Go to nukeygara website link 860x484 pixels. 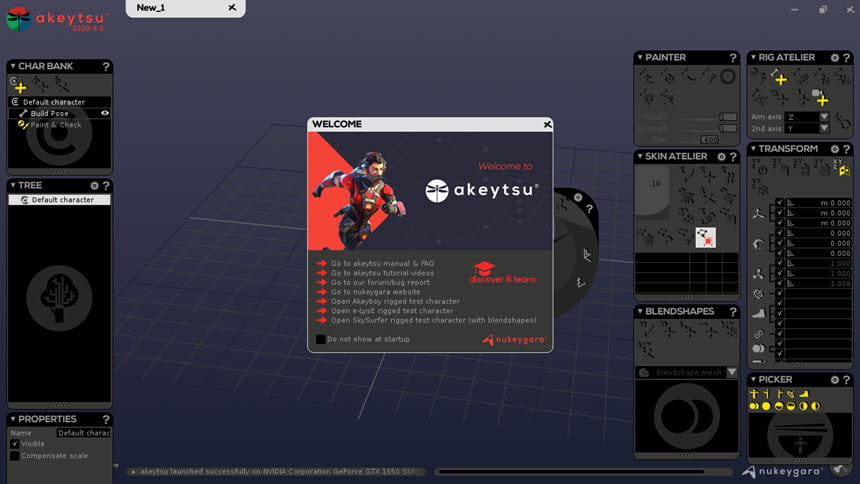(x=376, y=292)
